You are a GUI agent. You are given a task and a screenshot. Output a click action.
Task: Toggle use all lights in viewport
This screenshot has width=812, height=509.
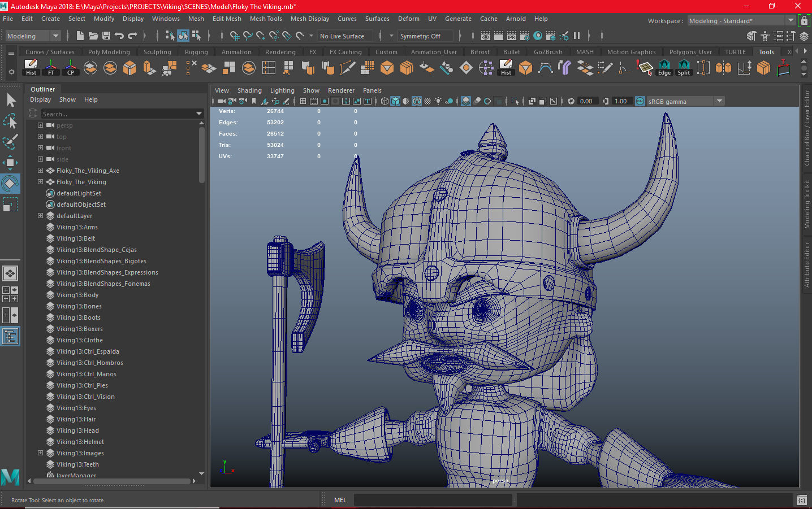pos(438,101)
